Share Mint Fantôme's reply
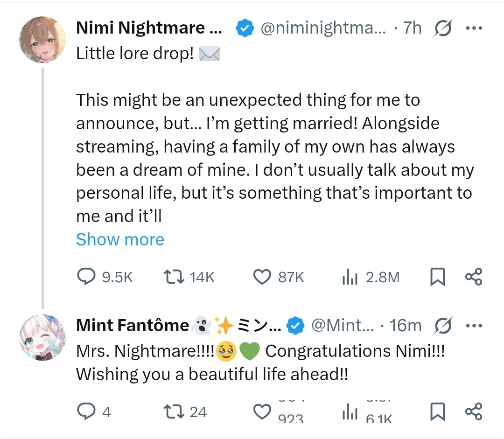The width and height of the screenshot is (504, 439). (x=474, y=411)
